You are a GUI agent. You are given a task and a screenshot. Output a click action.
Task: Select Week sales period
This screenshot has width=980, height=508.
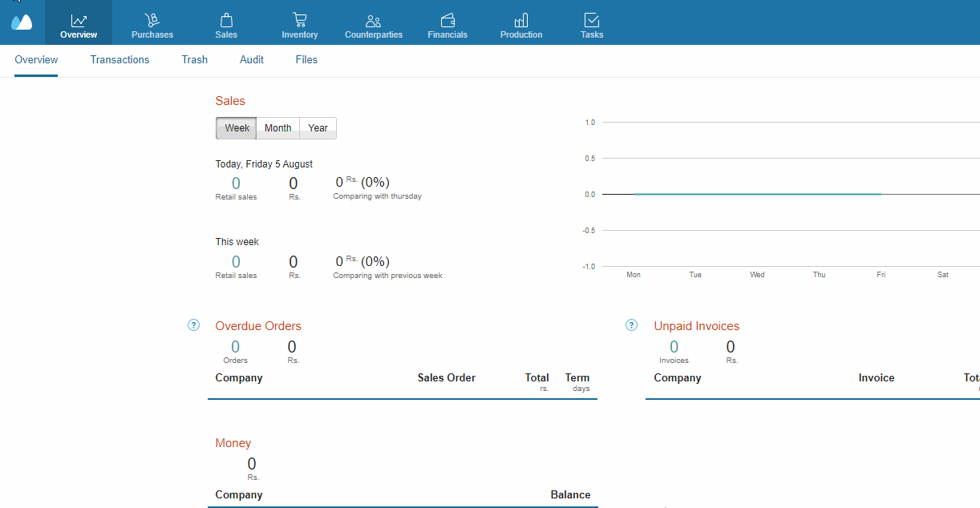pyautogui.click(x=237, y=128)
